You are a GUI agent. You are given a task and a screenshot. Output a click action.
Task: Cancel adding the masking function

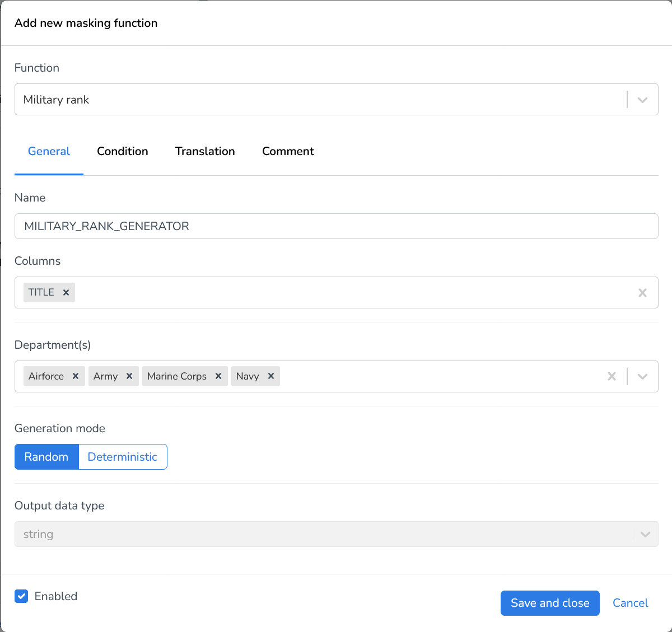pyautogui.click(x=630, y=603)
